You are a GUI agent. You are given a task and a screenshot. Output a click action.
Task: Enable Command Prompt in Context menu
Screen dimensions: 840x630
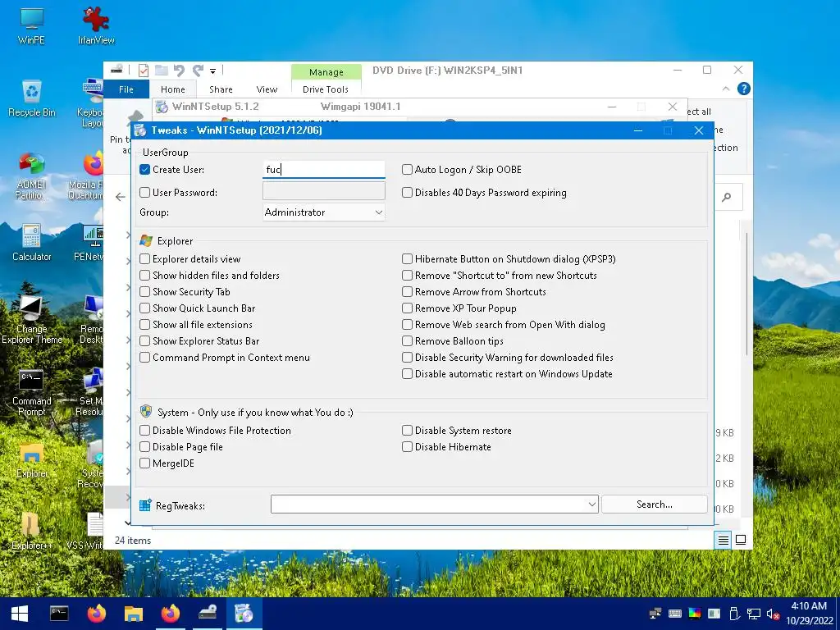[144, 358]
